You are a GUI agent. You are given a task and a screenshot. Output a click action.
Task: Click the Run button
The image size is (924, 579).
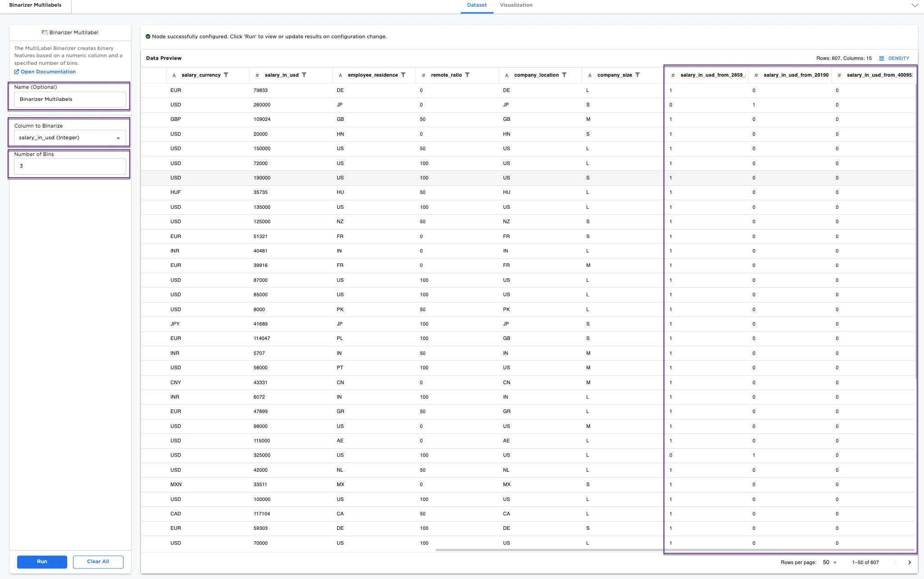point(42,561)
